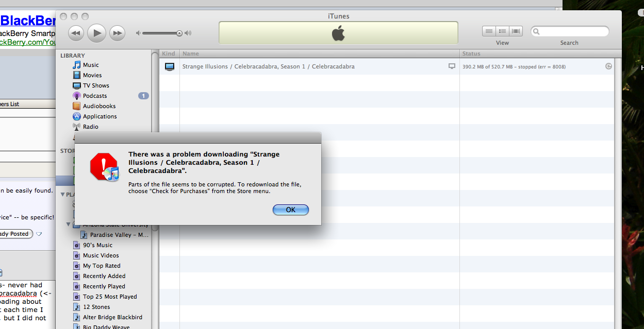Click OK in the download error dialog
Screen dimensions: 644x329
[291, 210]
